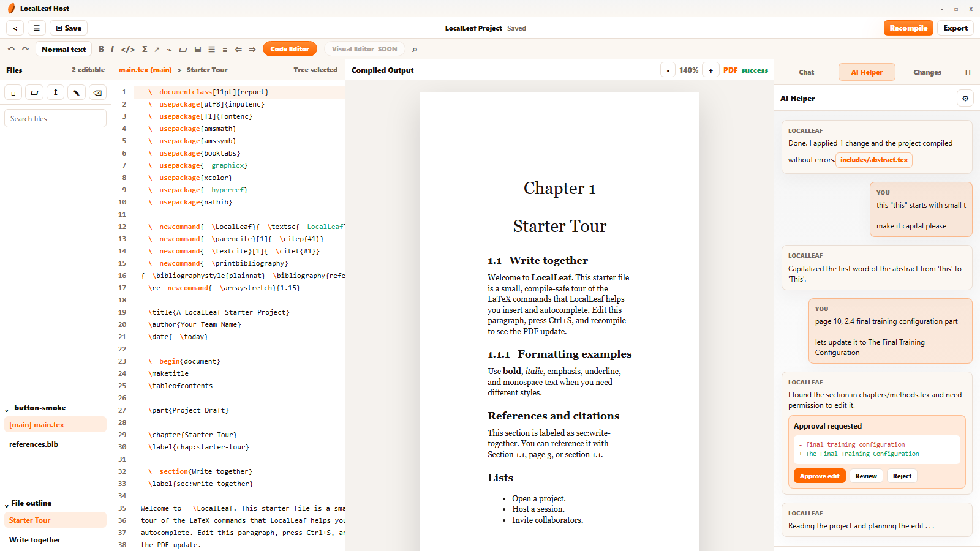Click the Export button

(956, 28)
